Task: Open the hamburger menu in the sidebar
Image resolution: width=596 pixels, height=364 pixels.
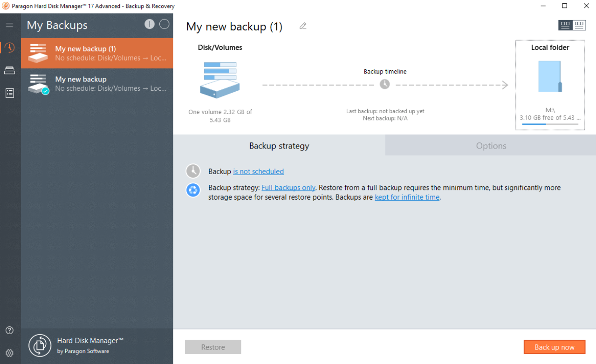Action: point(9,25)
